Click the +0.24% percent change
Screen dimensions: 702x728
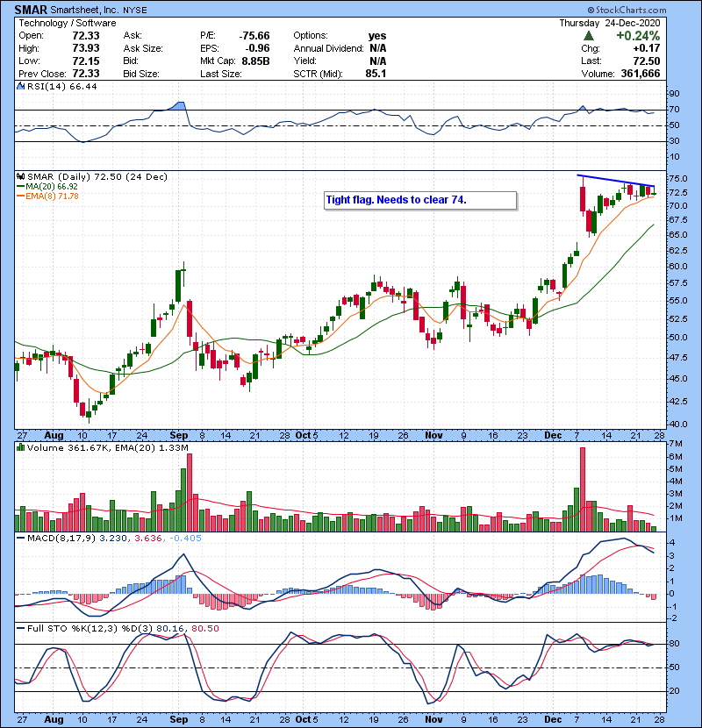pos(638,36)
